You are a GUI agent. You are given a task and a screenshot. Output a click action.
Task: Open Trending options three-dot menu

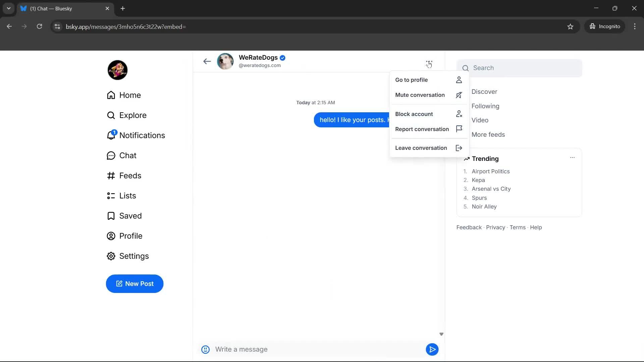pyautogui.click(x=572, y=158)
